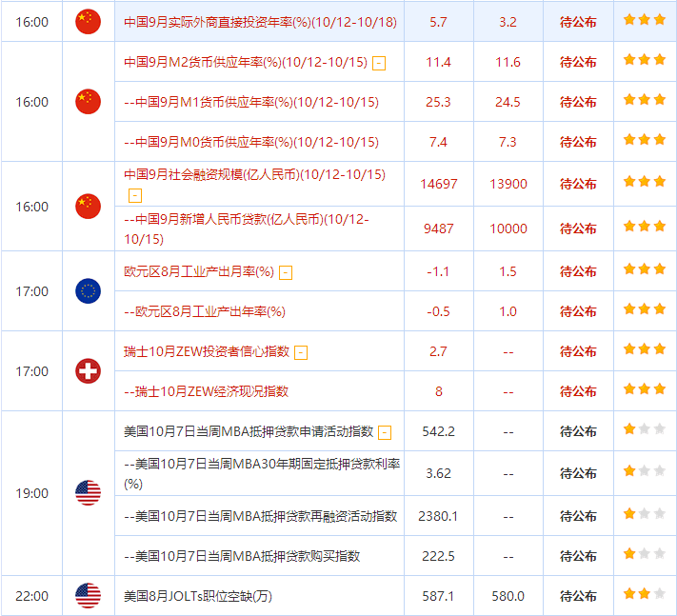Collapse Swiss ZEW investor confidence group
Image resolution: width=677 pixels, height=616 pixels.
click(x=301, y=352)
